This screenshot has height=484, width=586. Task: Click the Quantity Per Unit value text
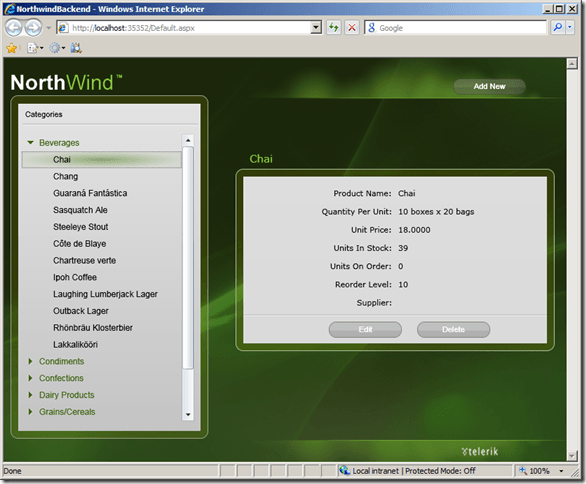(x=436, y=212)
